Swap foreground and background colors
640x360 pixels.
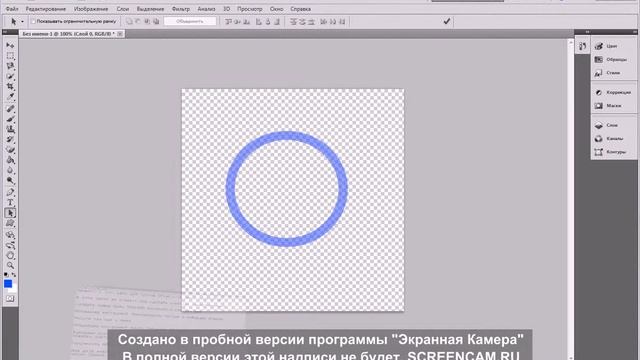point(14,275)
